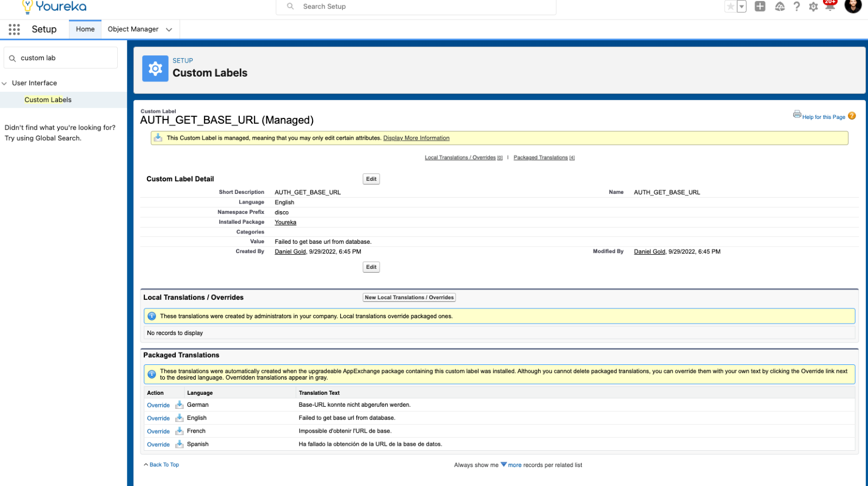Open the Trailhead guidance icon
Image resolution: width=868 pixels, height=486 pixels.
point(780,7)
